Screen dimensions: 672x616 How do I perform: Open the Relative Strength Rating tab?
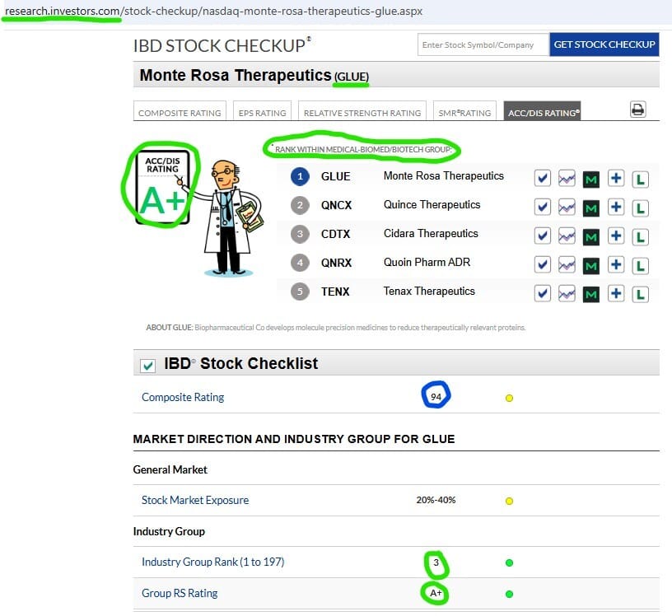click(x=362, y=111)
